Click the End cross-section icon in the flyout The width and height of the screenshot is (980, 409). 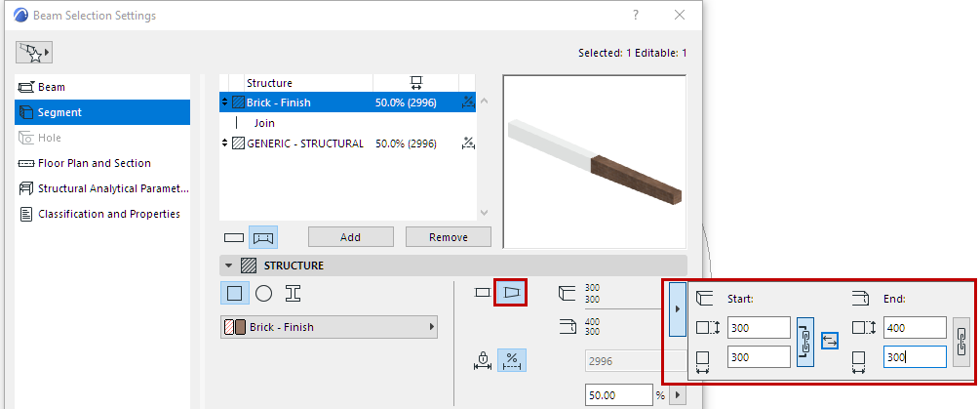click(861, 299)
